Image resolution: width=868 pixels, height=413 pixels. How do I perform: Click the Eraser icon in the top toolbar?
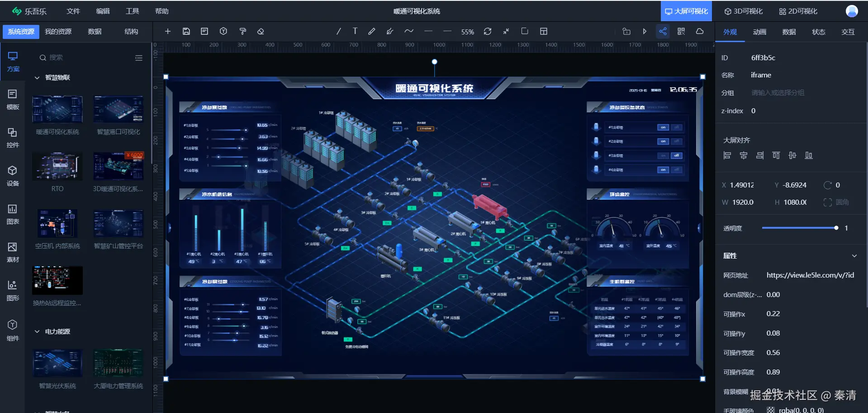click(261, 31)
